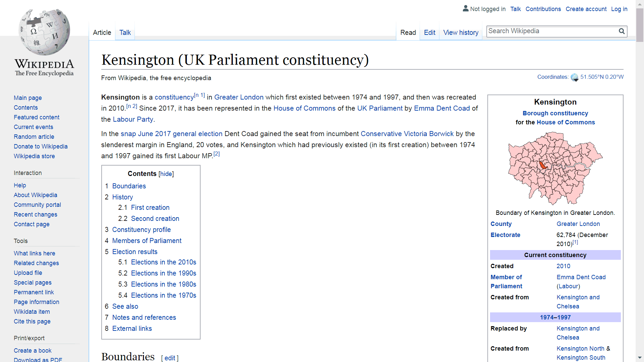Screen dimensions: 644x362
Task: Switch to the Talk tab
Action: (125, 33)
